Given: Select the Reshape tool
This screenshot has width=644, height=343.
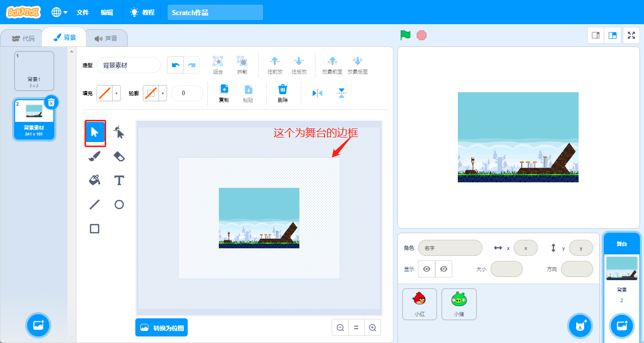Looking at the screenshot, I should [119, 132].
